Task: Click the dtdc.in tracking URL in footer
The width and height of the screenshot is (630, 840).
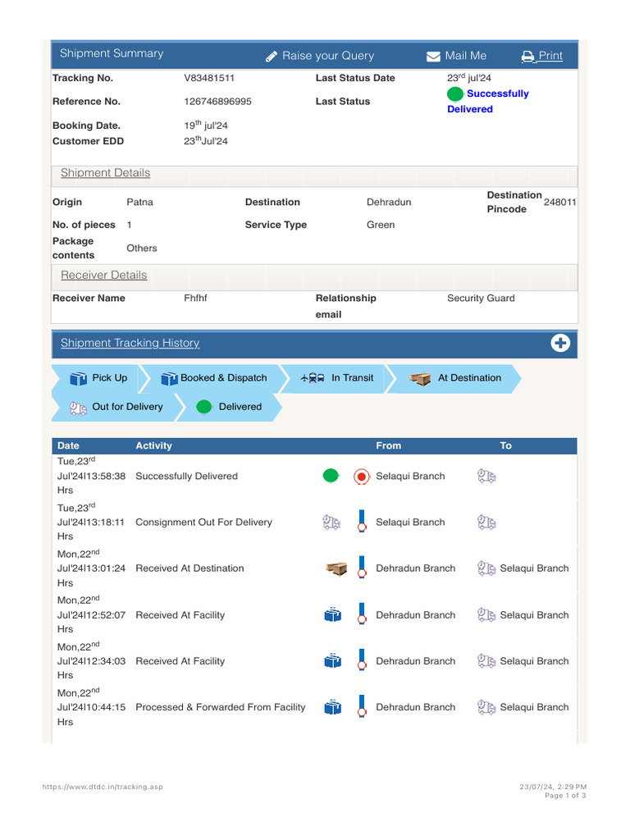Action: 103,787
